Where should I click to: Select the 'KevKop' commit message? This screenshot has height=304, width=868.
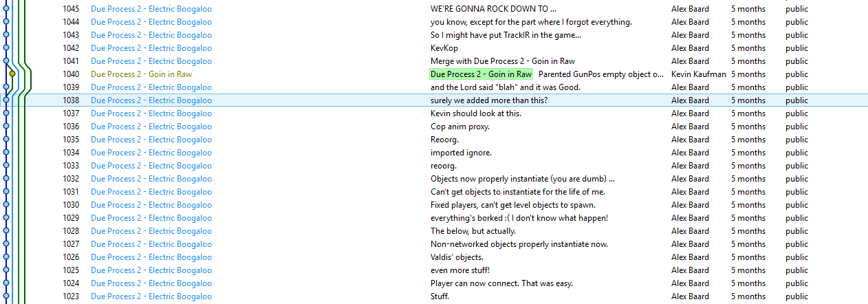click(444, 48)
